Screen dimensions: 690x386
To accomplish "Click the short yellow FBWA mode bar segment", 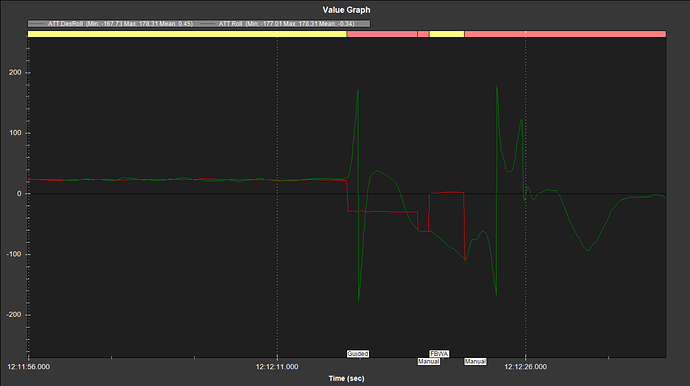I will (447, 34).
